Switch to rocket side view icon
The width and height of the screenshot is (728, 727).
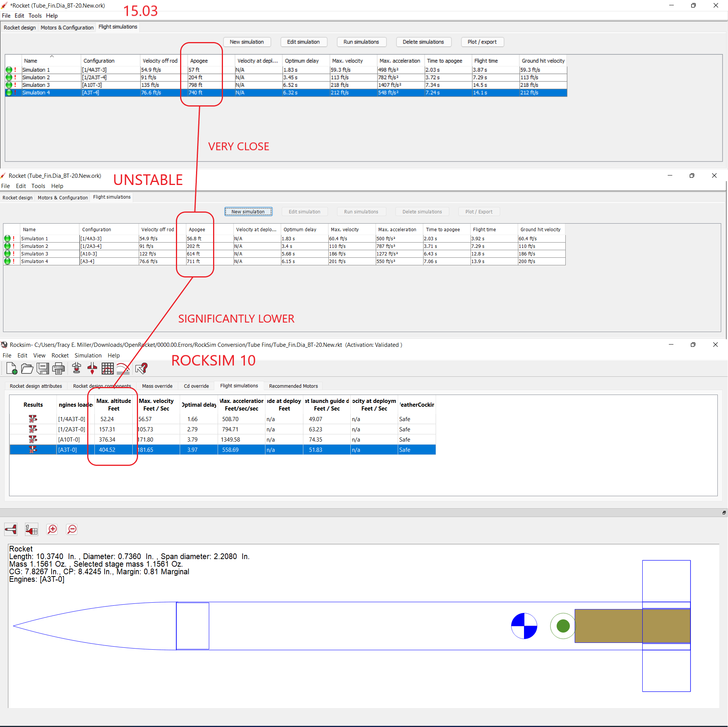(10, 529)
